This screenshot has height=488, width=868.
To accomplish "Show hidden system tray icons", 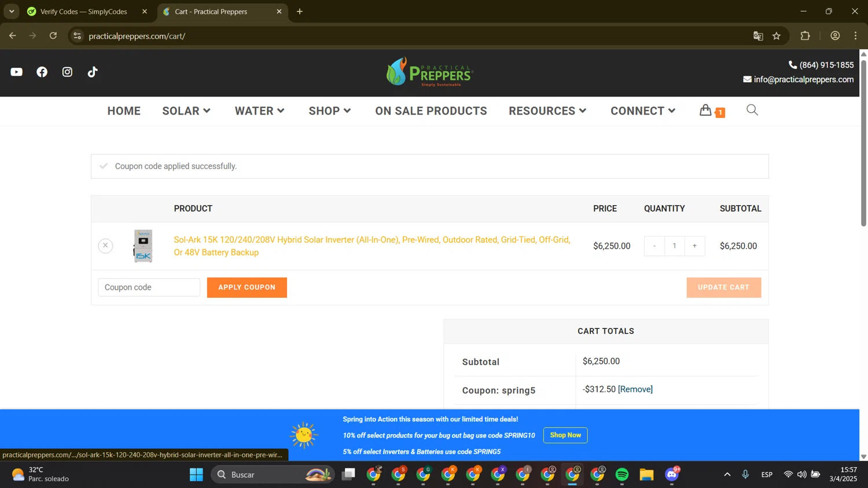I will [x=727, y=475].
